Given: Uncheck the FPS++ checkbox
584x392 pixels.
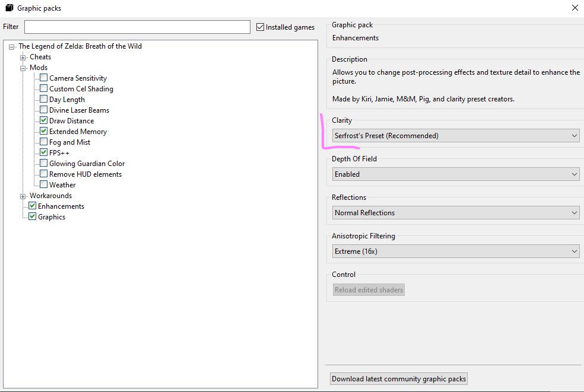Looking at the screenshot, I should point(43,152).
